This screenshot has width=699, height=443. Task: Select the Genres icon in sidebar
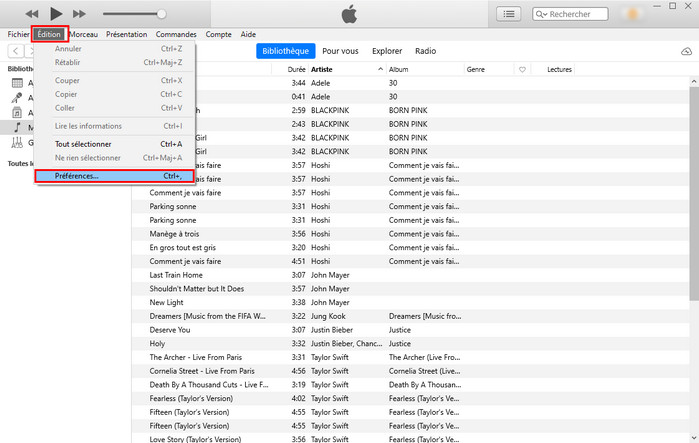coord(17,143)
